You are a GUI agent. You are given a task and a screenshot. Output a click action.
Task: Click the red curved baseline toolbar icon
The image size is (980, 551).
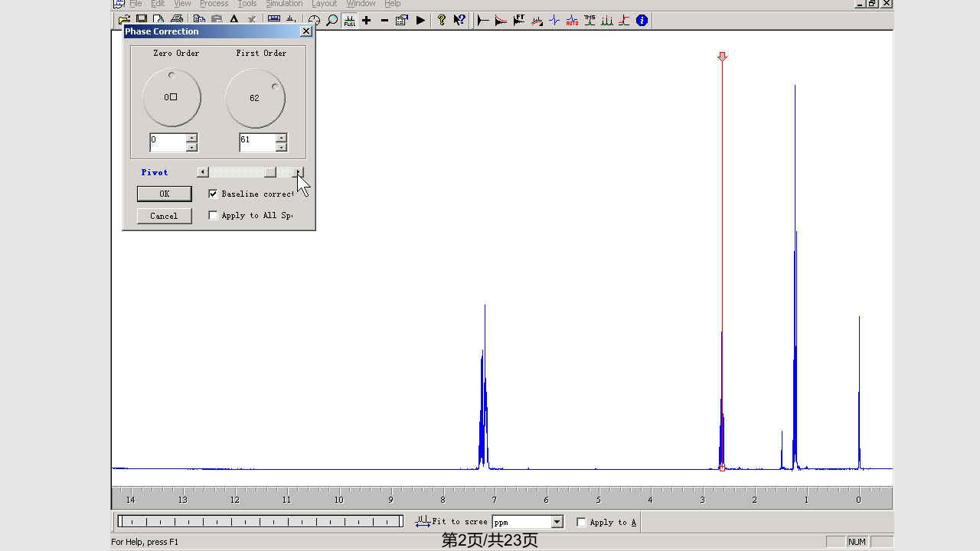[x=537, y=21]
